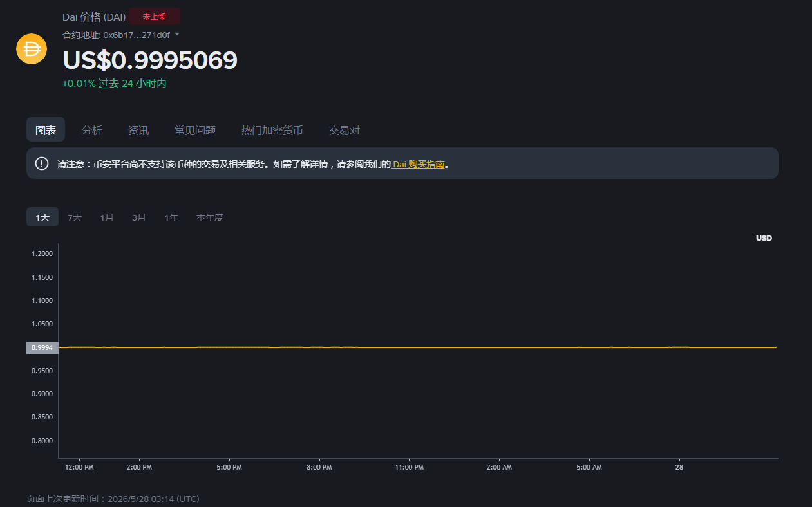Click the 未上架 status badge

coord(155,17)
